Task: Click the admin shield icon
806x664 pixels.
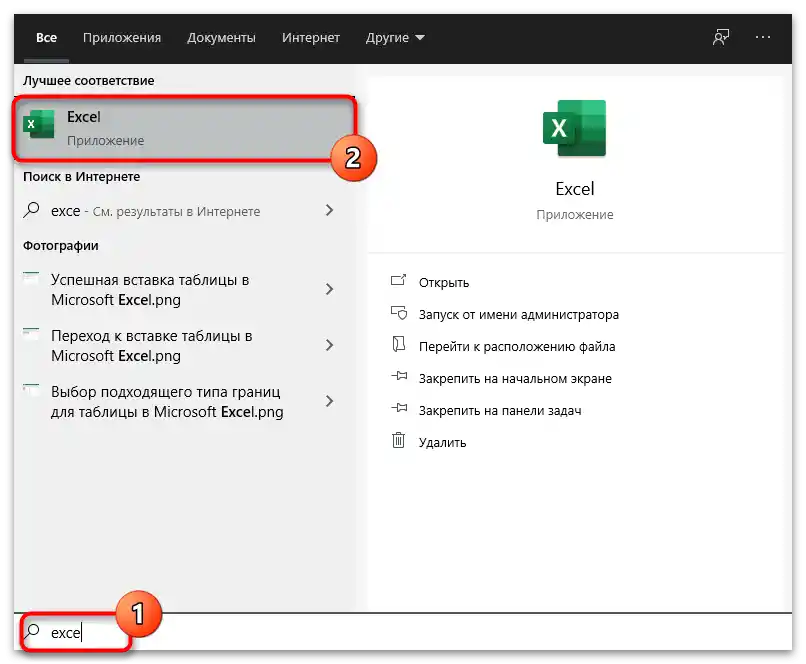Action: point(399,313)
